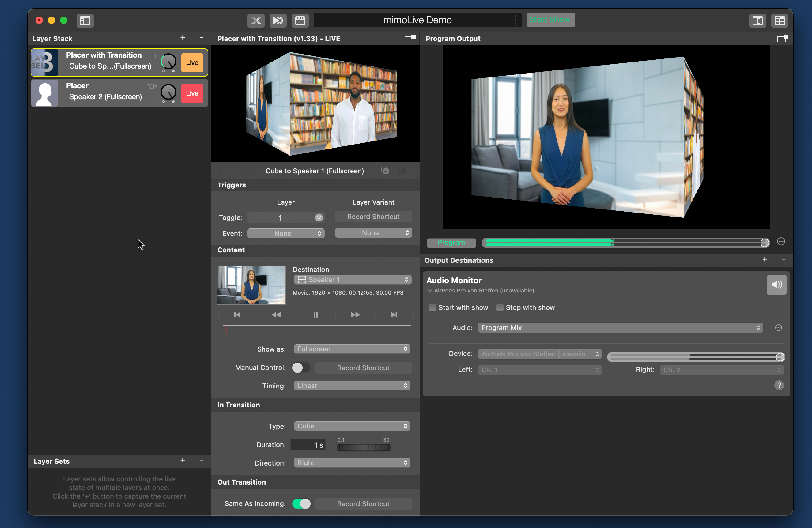Adjust Audio Monitor device volume slider
Image resolution: width=812 pixels, height=528 pixels.
(696, 357)
